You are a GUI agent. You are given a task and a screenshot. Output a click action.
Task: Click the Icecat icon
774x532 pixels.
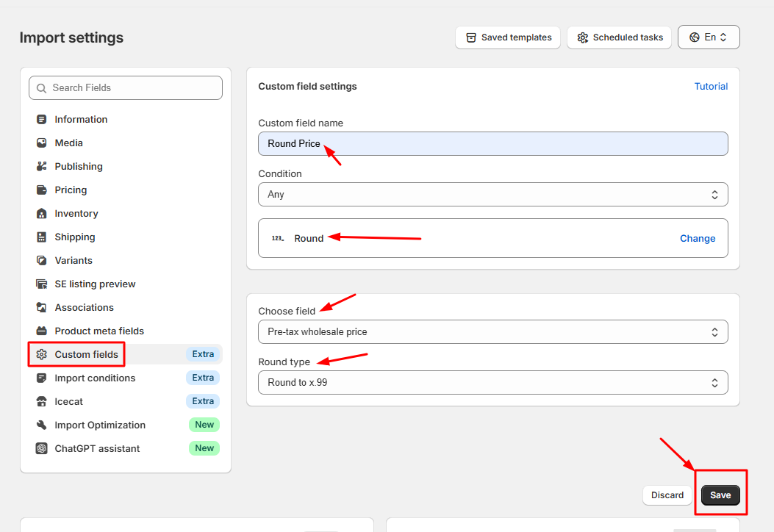click(x=41, y=402)
